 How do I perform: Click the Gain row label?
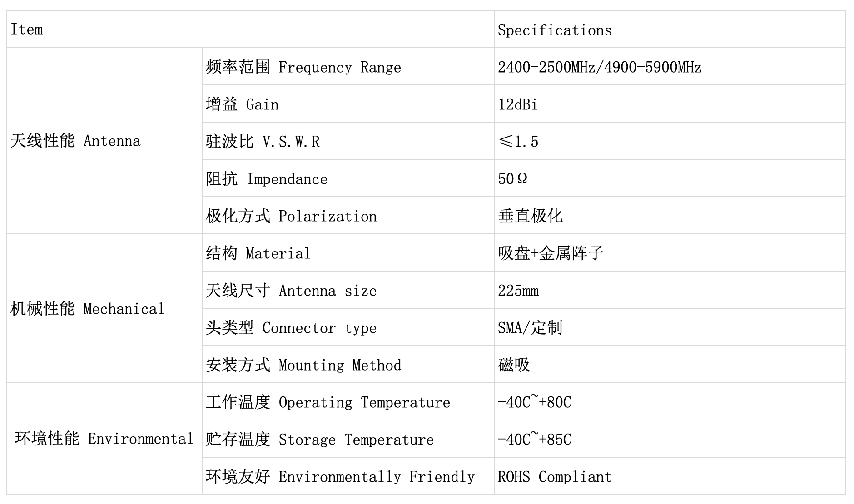click(348, 104)
